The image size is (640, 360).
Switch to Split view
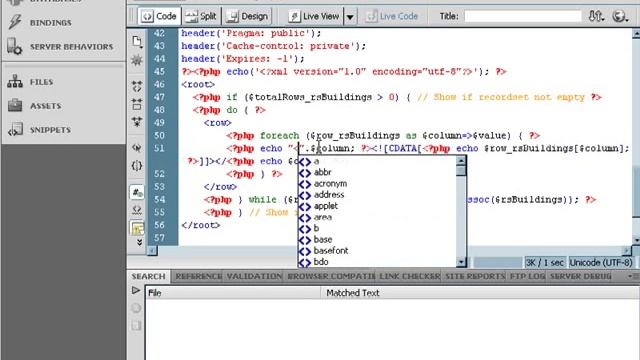click(x=201, y=16)
